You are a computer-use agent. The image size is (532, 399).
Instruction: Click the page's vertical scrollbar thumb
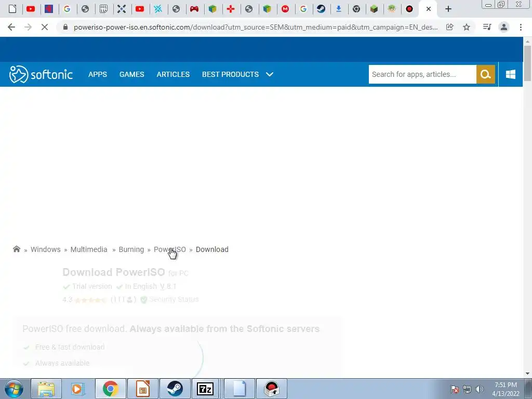[x=527, y=63]
